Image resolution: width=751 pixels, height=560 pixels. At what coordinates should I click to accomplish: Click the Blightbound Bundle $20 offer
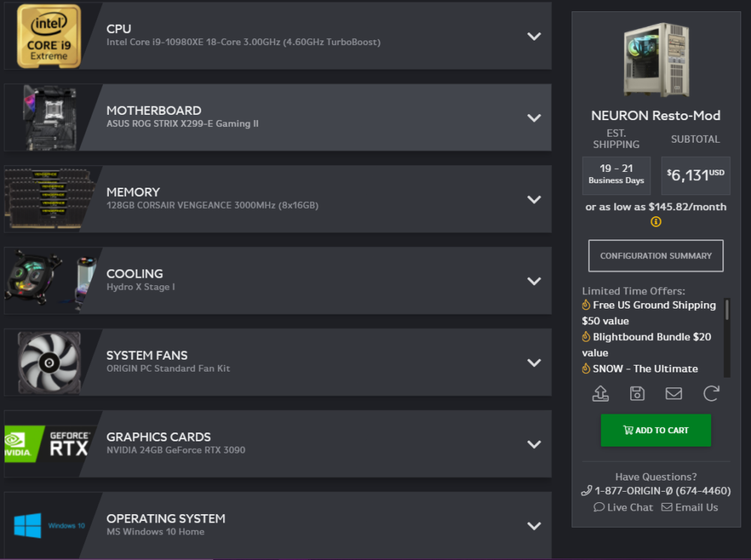click(x=646, y=345)
